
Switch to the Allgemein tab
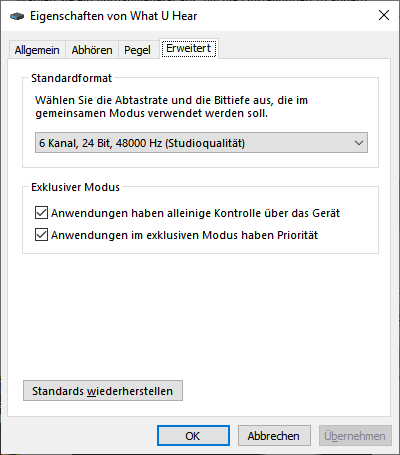[37, 50]
